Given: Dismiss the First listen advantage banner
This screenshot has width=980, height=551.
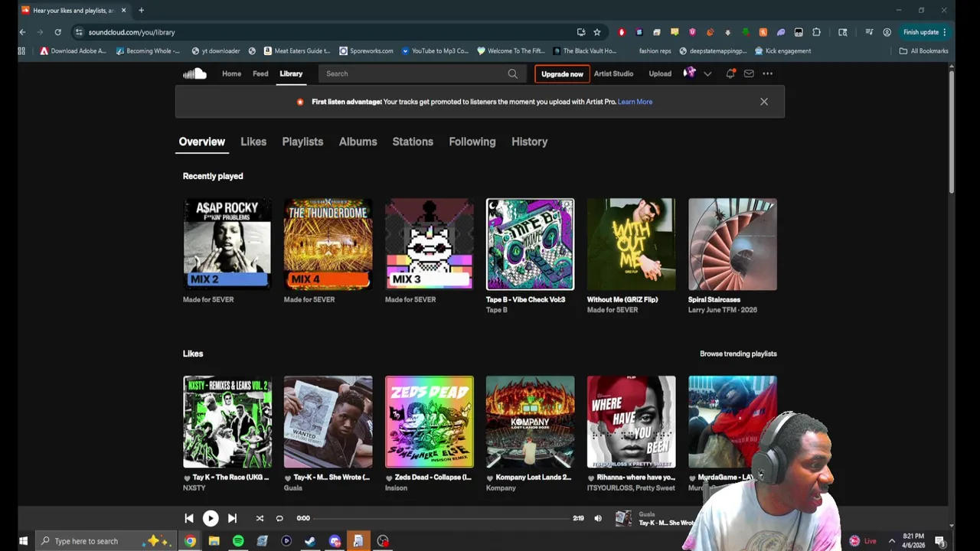Looking at the screenshot, I should 764,102.
